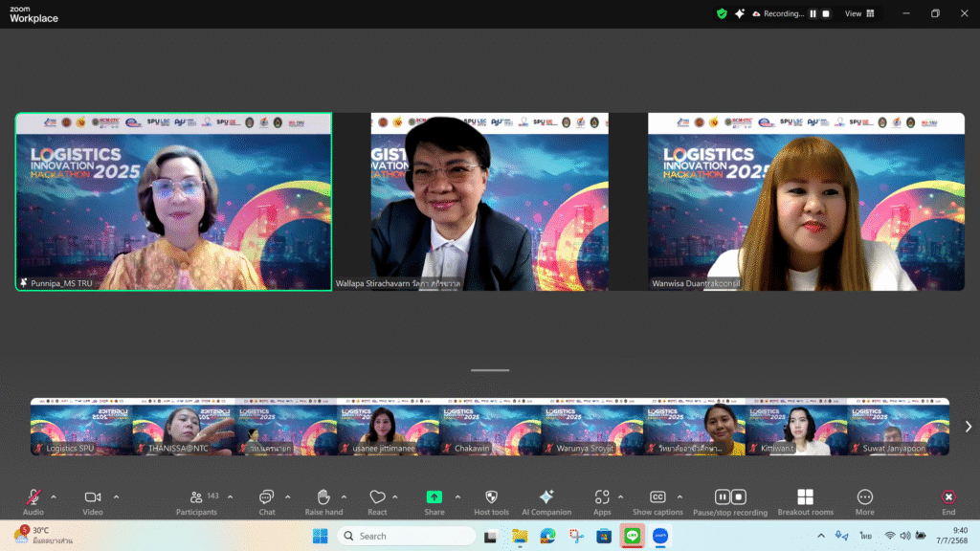Image resolution: width=980 pixels, height=551 pixels.
Task: Toggle Raise hand
Action: point(323,502)
